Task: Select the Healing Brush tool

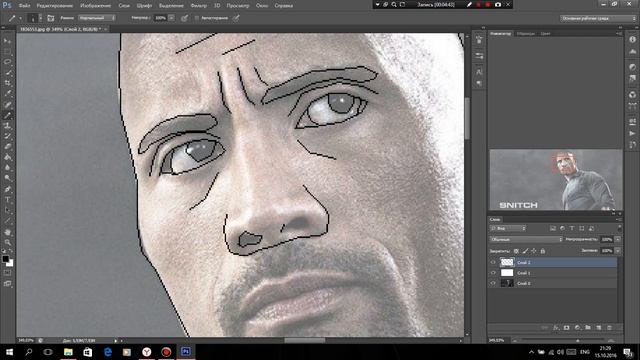Action: (x=7, y=105)
